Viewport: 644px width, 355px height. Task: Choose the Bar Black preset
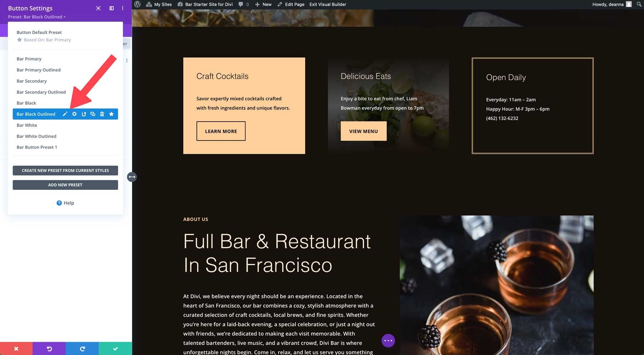[x=26, y=103]
